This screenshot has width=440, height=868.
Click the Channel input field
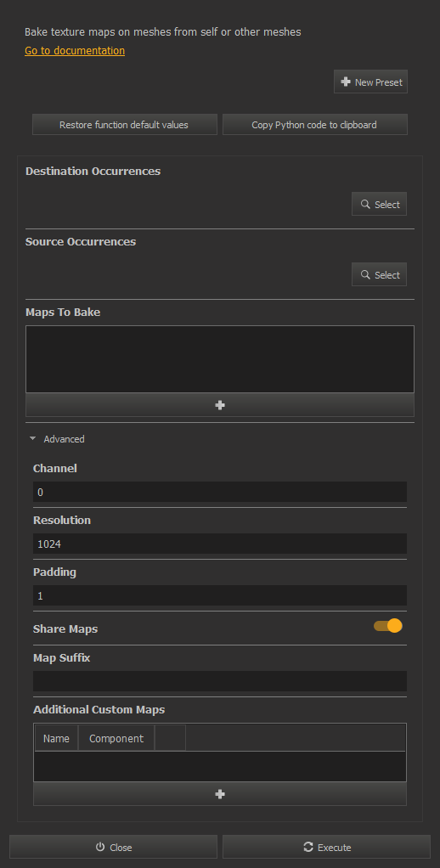click(220, 492)
